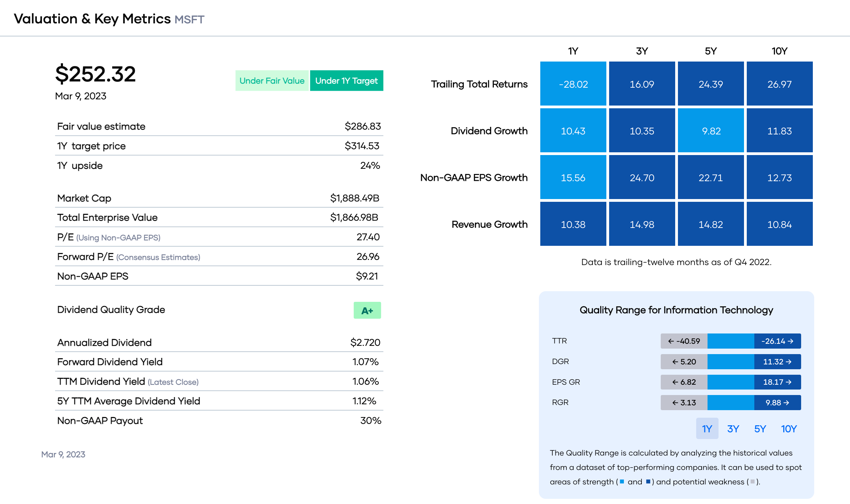Switch quality range to 3Y
The image size is (850, 504).
point(733,429)
